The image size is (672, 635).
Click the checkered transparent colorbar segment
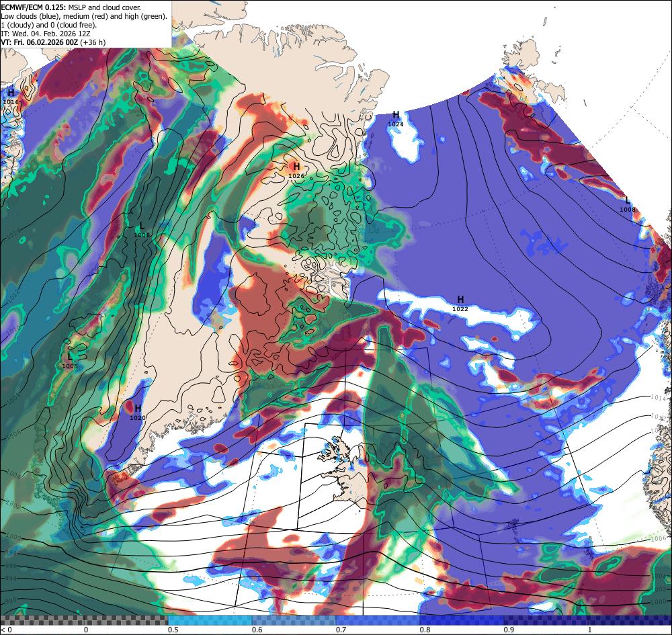[x=84, y=620]
